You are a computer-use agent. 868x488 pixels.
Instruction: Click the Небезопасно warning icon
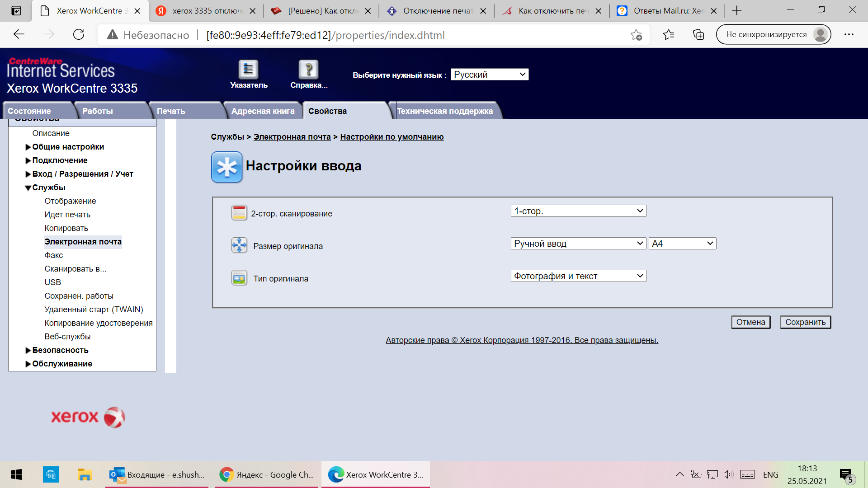[x=113, y=35]
